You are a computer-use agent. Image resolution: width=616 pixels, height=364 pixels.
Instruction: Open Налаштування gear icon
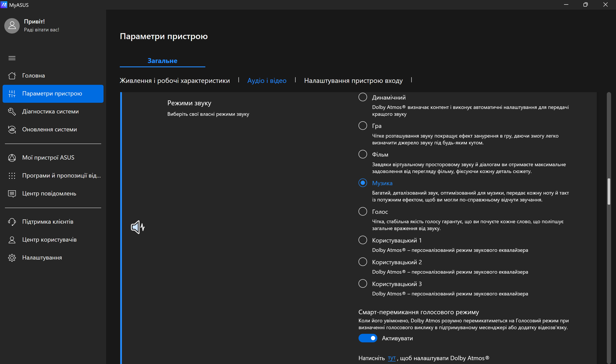[12, 258]
